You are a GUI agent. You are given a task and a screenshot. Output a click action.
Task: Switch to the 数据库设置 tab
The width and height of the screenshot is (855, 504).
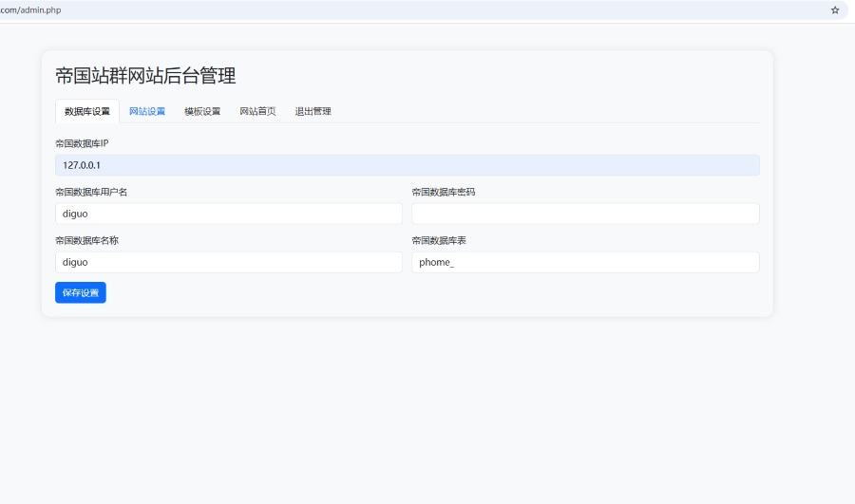[x=87, y=111]
